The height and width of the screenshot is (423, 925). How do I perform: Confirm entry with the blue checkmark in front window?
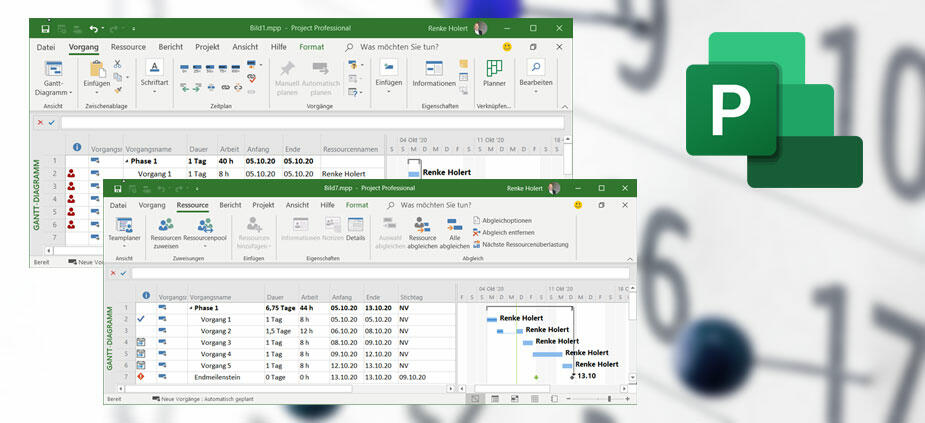tap(123, 273)
